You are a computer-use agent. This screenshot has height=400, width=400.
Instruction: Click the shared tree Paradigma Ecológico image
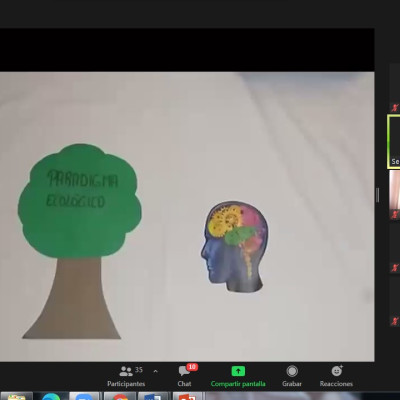coord(80,241)
